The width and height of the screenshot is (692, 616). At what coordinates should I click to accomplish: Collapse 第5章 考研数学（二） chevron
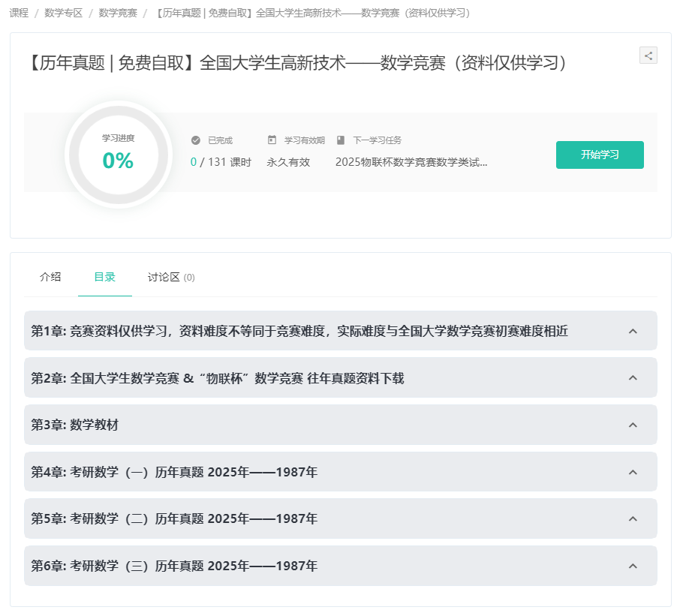coord(633,518)
